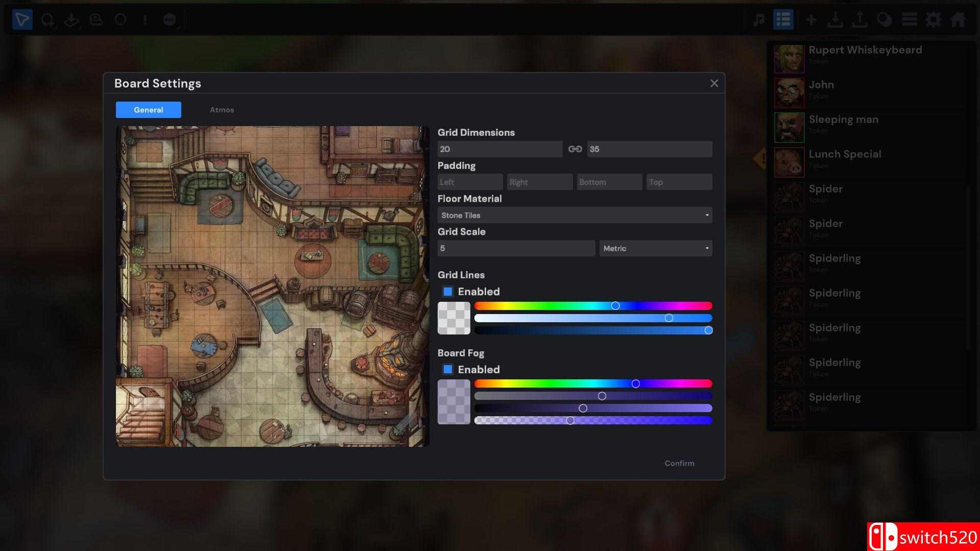Disable the Grid Lines Enabled checkbox
Image resolution: width=980 pixels, height=551 pixels.
click(x=448, y=292)
